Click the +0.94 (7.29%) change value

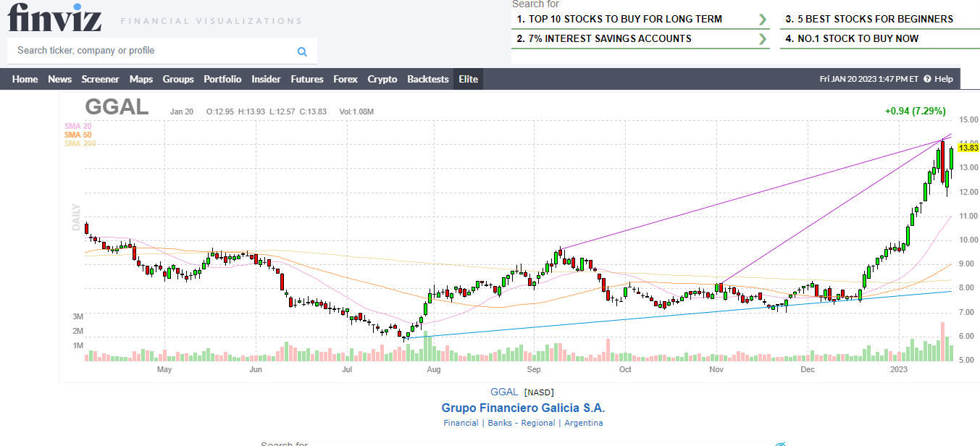coord(915,111)
